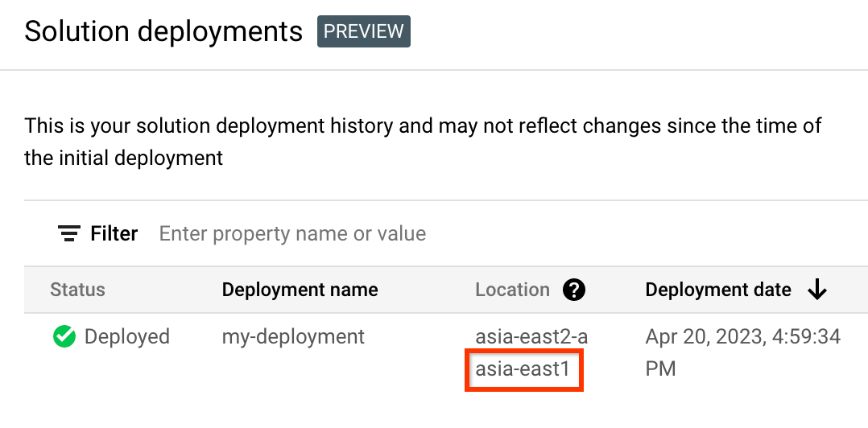
Task: Click the deployment history description text
Action: (423, 126)
